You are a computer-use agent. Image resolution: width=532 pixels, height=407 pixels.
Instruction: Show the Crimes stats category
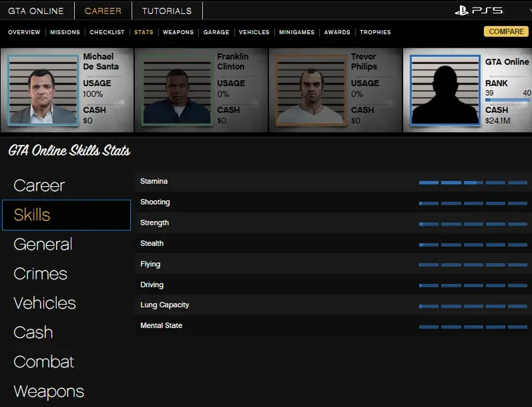pos(41,274)
